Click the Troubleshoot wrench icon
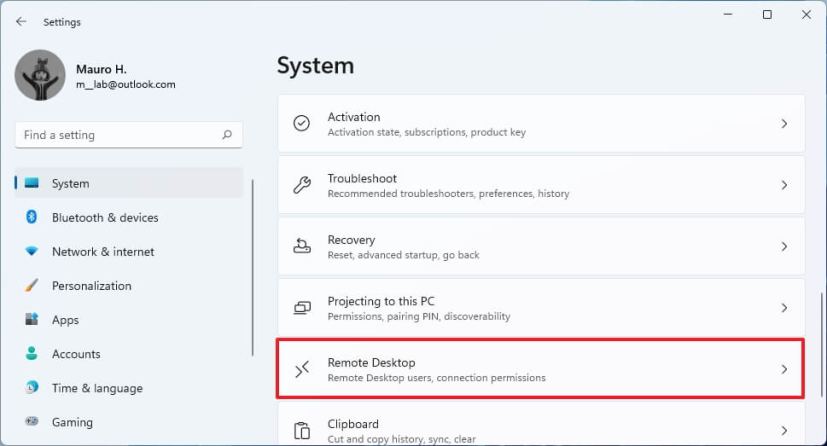 click(302, 185)
